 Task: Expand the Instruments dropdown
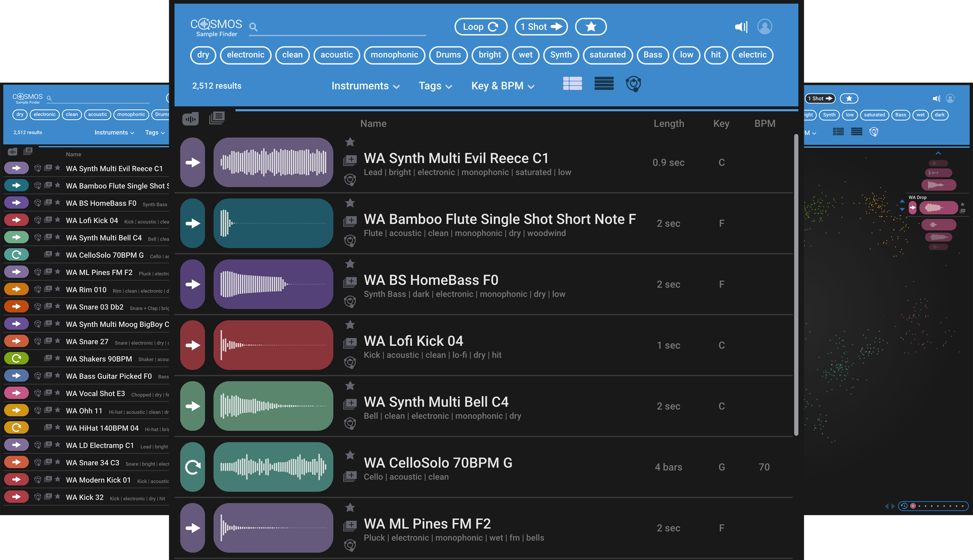[365, 85]
